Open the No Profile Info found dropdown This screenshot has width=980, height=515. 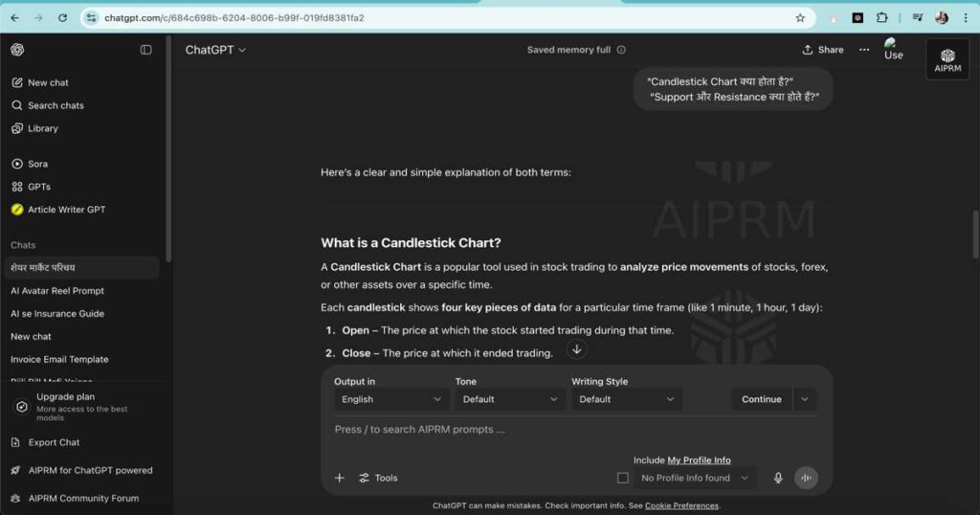click(695, 478)
